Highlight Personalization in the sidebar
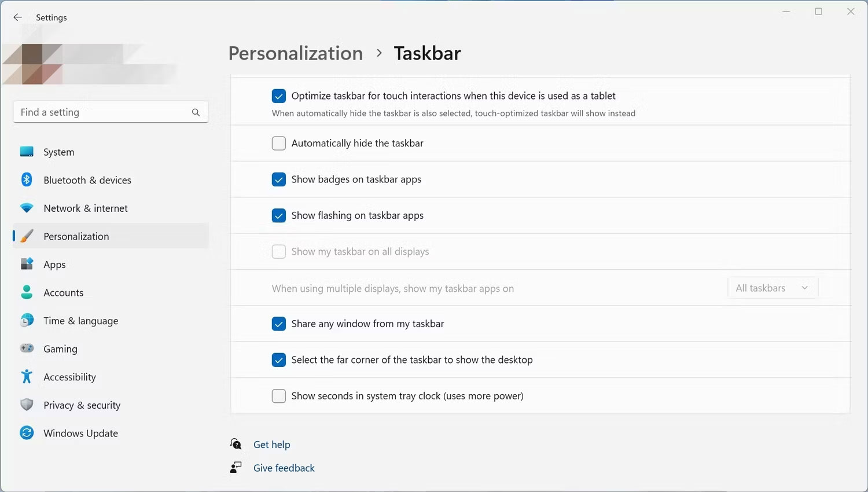 (x=76, y=236)
